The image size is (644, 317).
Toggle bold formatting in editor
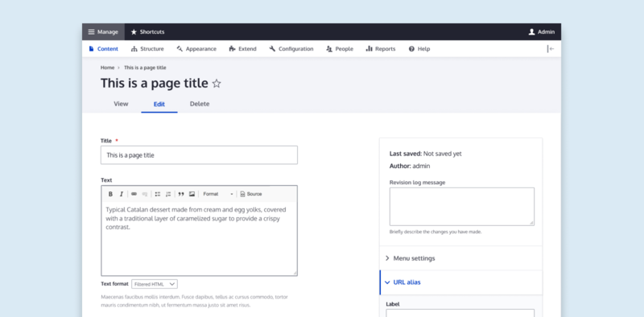click(110, 194)
